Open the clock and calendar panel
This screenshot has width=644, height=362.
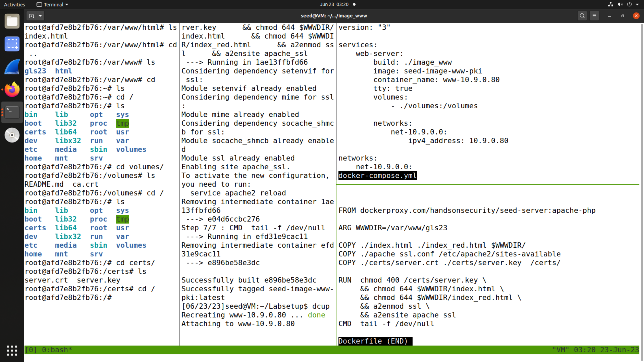pyautogui.click(x=337, y=4)
